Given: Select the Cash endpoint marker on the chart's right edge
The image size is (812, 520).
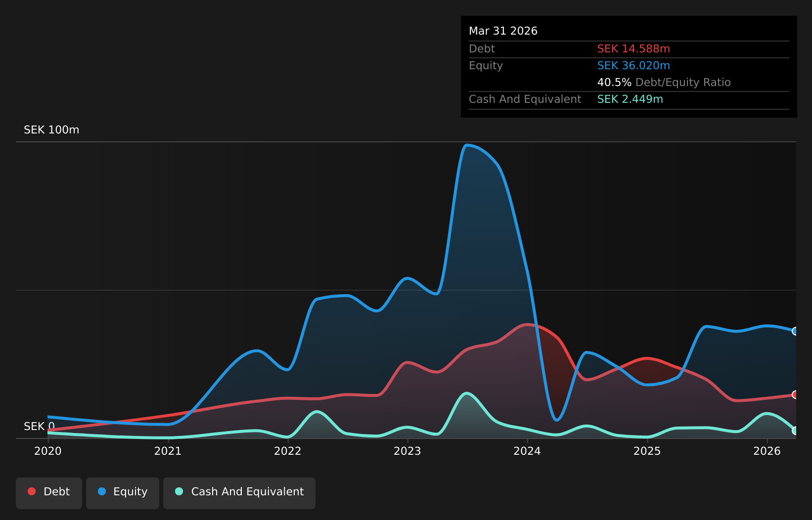Looking at the screenshot, I should pyautogui.click(x=795, y=431).
